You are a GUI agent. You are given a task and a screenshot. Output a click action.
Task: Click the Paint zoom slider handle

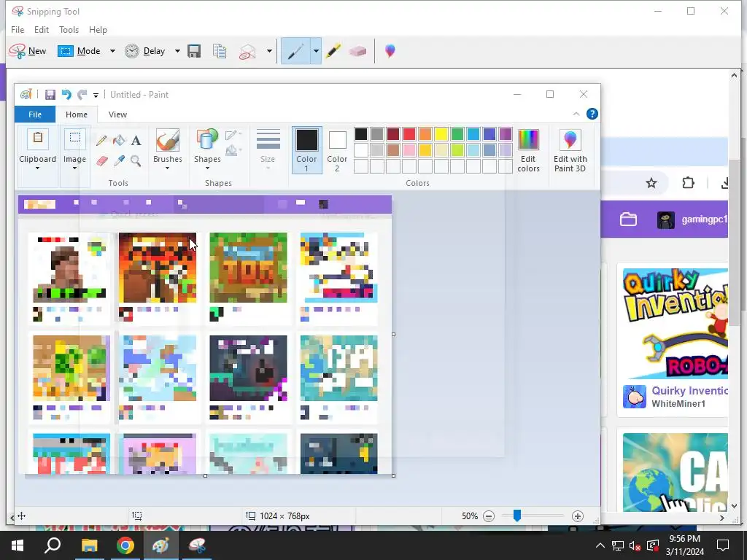tap(517, 516)
